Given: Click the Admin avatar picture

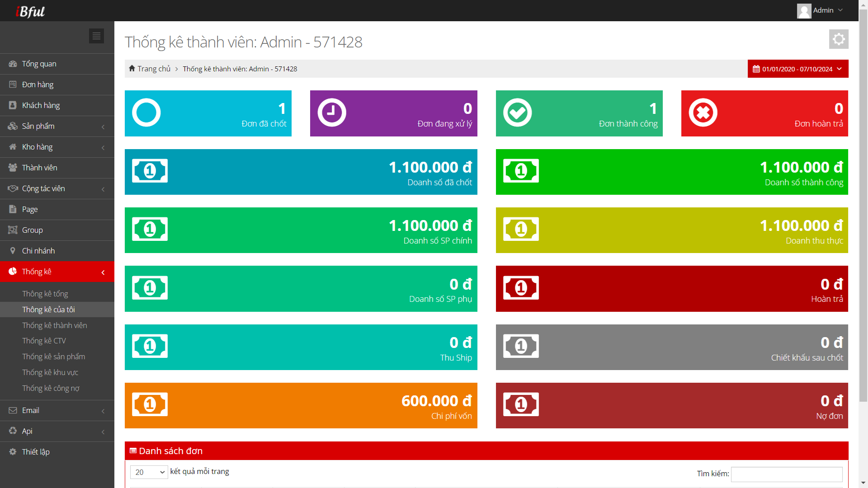Looking at the screenshot, I should point(804,11).
